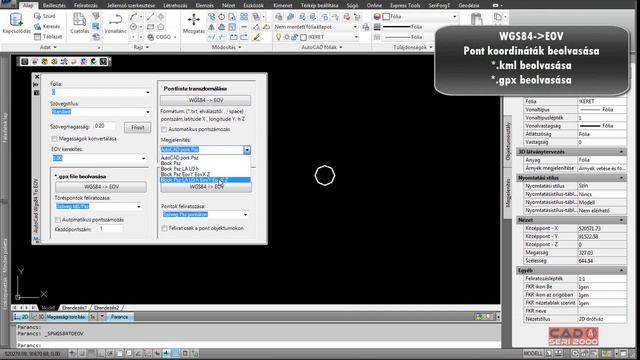Click the Kapcsolódás data connect icon

click(16, 20)
